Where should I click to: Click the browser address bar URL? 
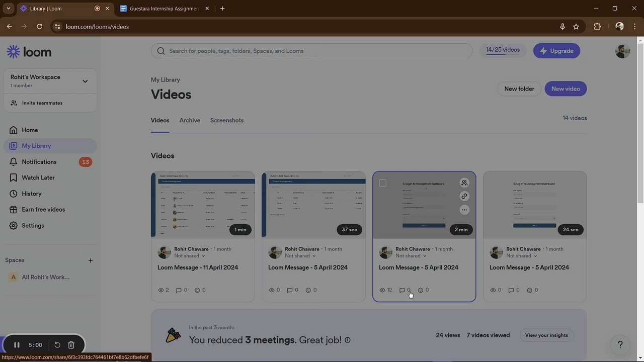coord(97,27)
